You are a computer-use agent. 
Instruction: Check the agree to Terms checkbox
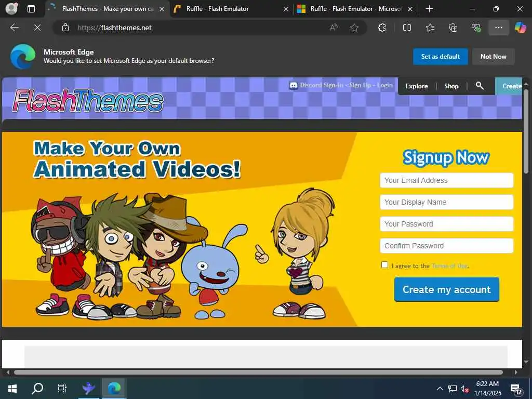coord(384,265)
